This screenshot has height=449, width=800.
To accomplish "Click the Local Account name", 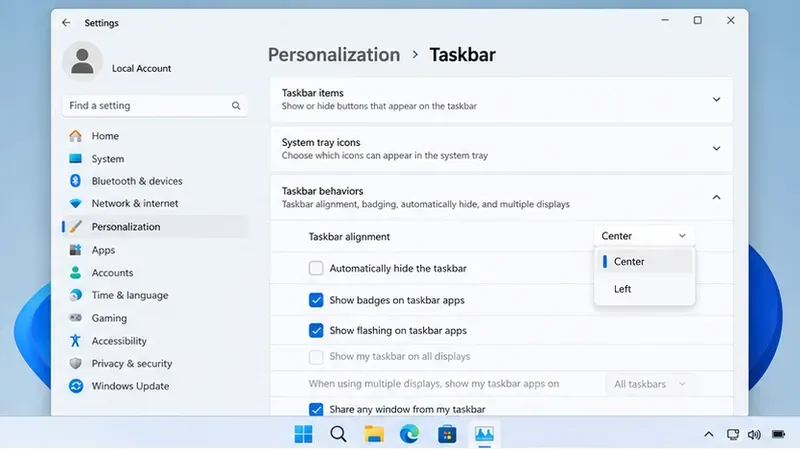I will point(141,68).
